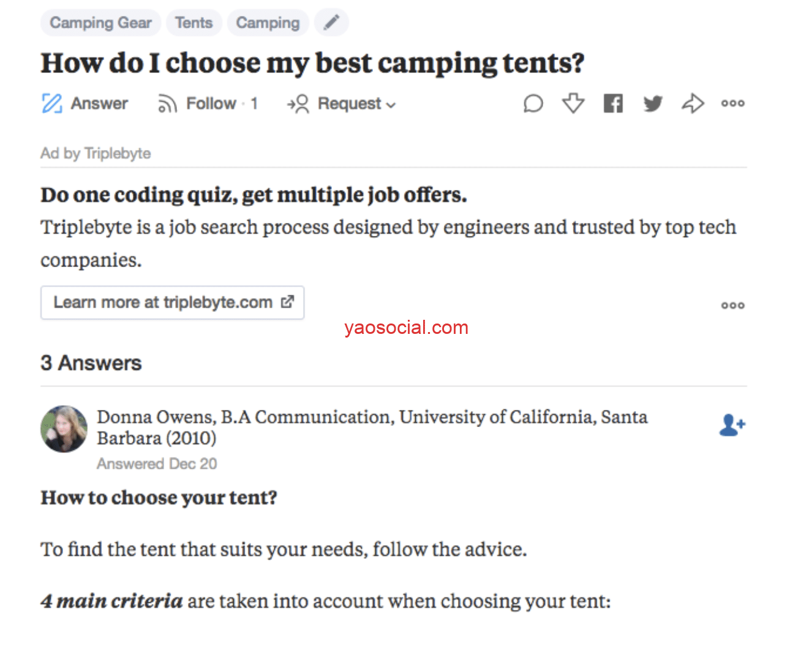Open the Camping Gear topic tag
The width and height of the screenshot is (812, 658).
[100, 23]
